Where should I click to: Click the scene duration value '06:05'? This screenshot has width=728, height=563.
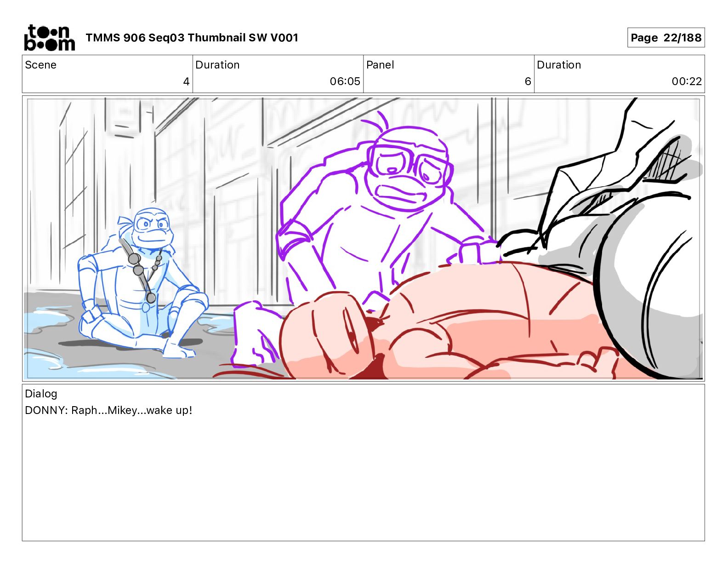click(x=345, y=81)
